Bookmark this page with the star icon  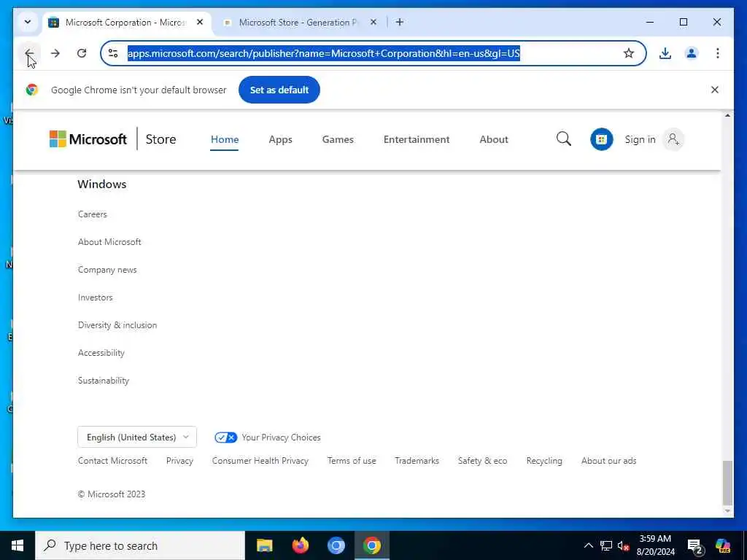click(628, 53)
